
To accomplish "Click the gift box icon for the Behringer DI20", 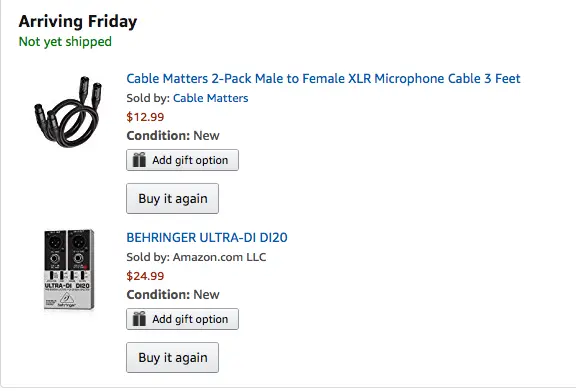I will click(x=139, y=319).
